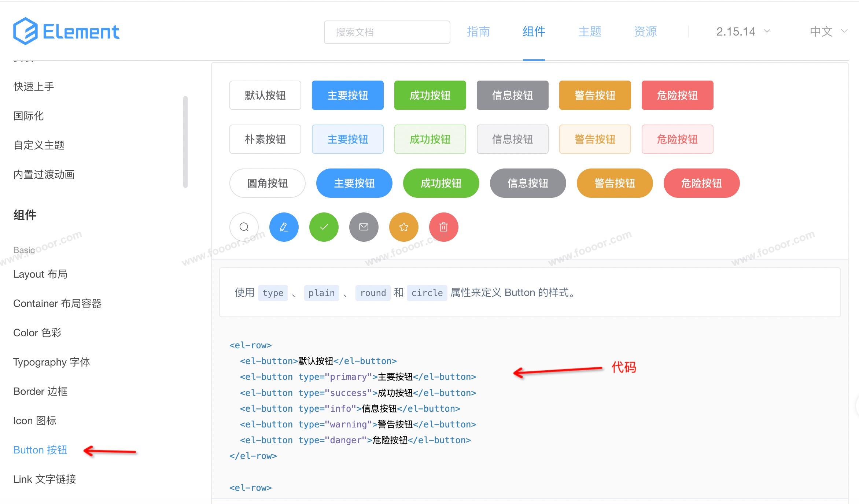859x504 pixels.
Task: Click the orange star circle button
Action: tap(403, 227)
